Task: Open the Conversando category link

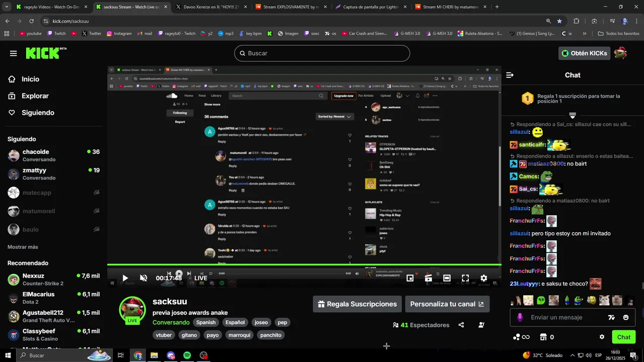Action: [171, 322]
